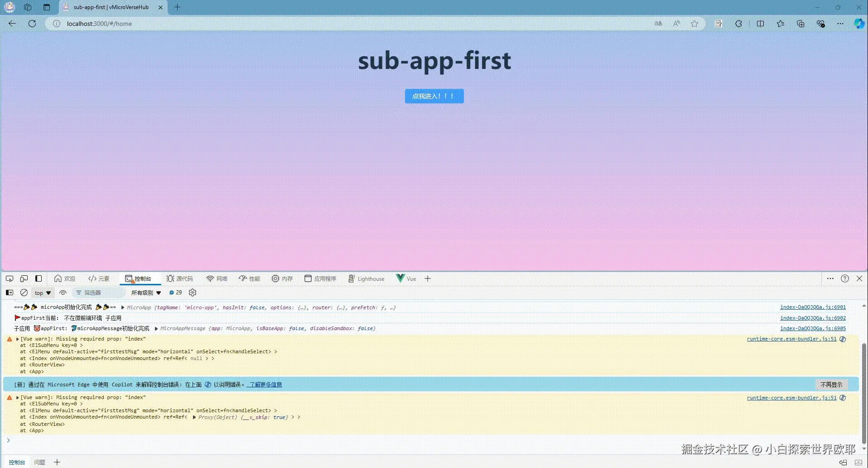The height and width of the screenshot is (468, 868).
Task: Follow the index-DaOQJQGa.js:6901 source link
Action: click(812, 307)
